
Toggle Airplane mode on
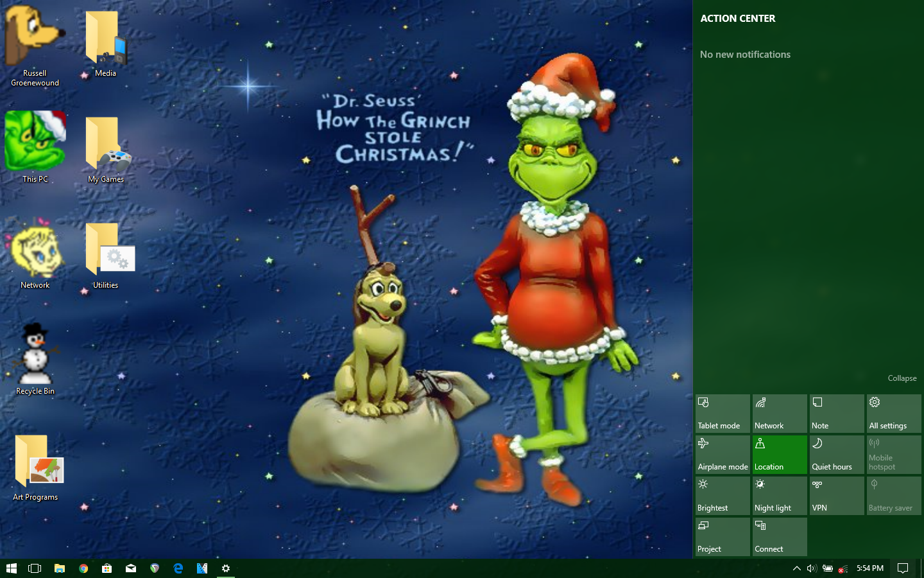pyautogui.click(x=723, y=455)
